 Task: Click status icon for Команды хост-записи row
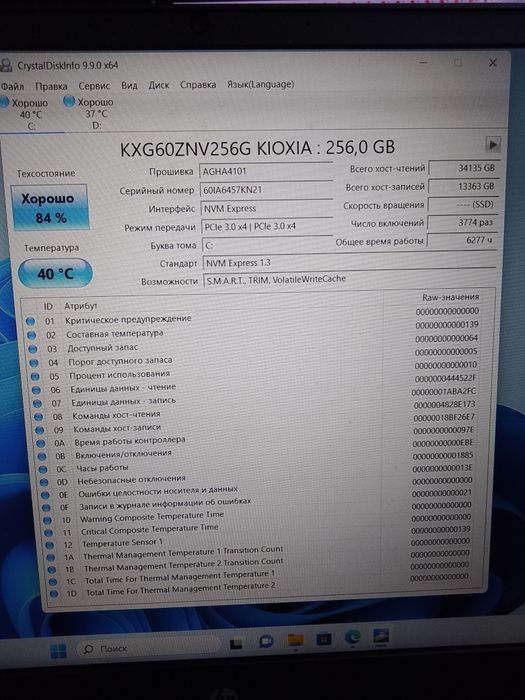tap(39, 430)
